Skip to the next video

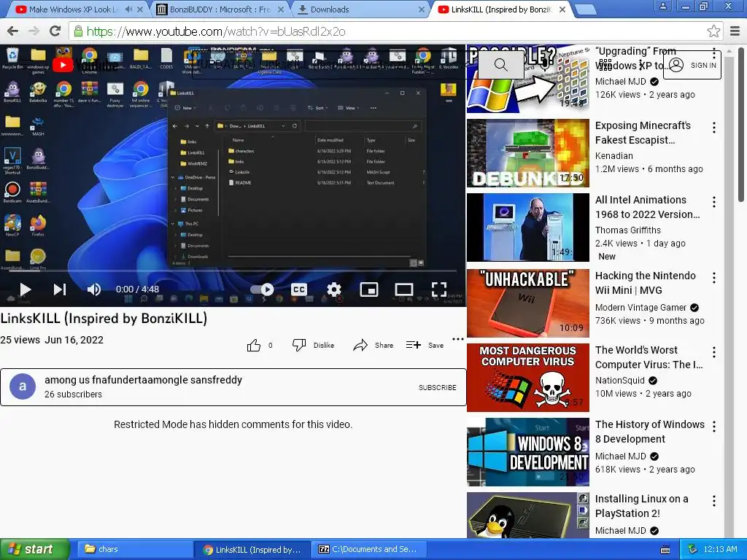60,289
